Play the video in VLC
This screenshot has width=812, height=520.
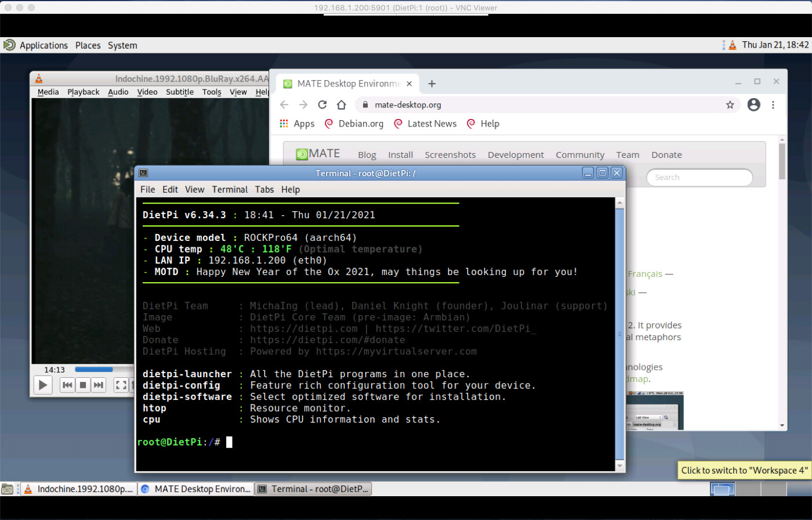(42, 385)
